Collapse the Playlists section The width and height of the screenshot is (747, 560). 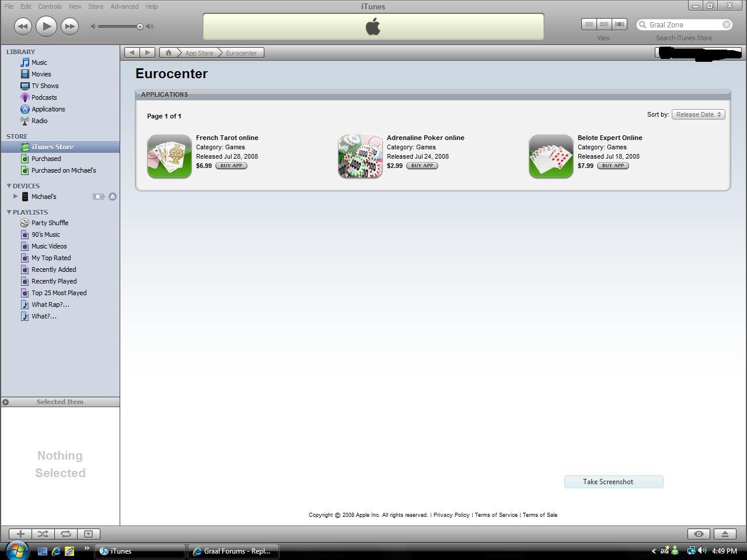9,212
